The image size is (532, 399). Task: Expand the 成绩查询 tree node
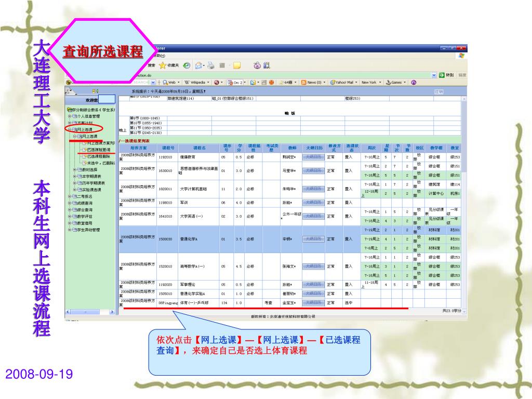(x=70, y=203)
